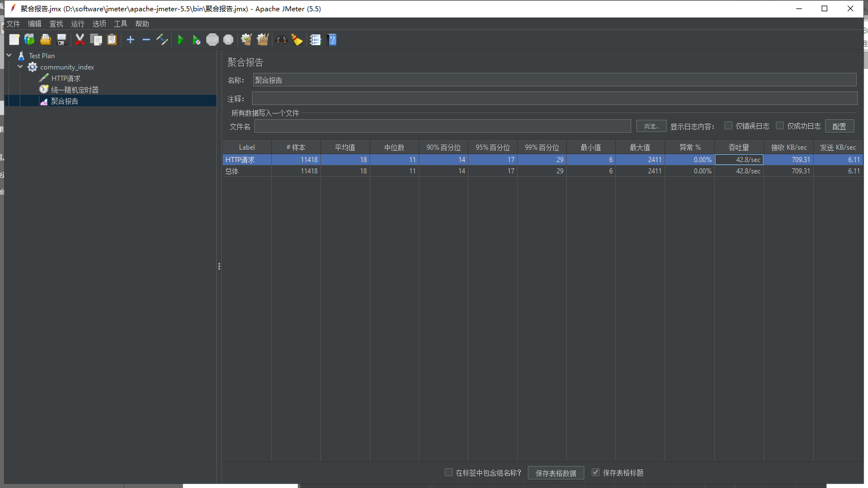Click the 浏览 browse button
This screenshot has height=488, width=868.
point(651,126)
